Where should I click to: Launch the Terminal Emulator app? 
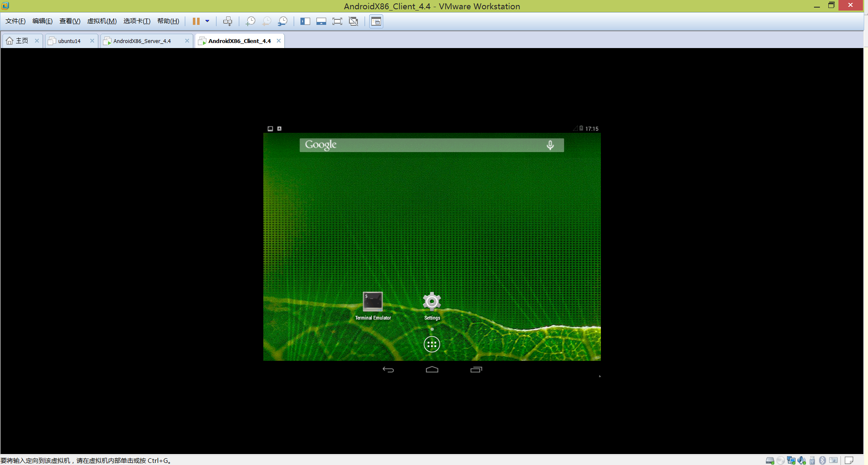tap(373, 306)
